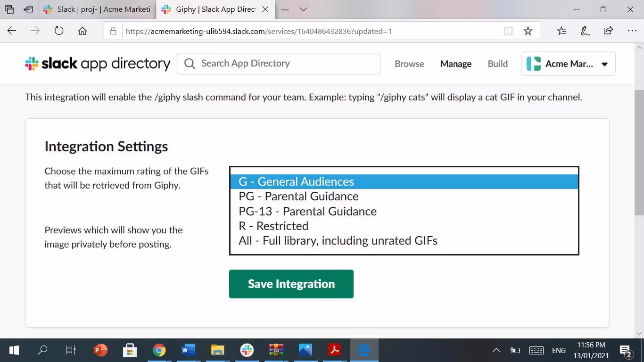Open browser Settings and more menu

[632, 31]
